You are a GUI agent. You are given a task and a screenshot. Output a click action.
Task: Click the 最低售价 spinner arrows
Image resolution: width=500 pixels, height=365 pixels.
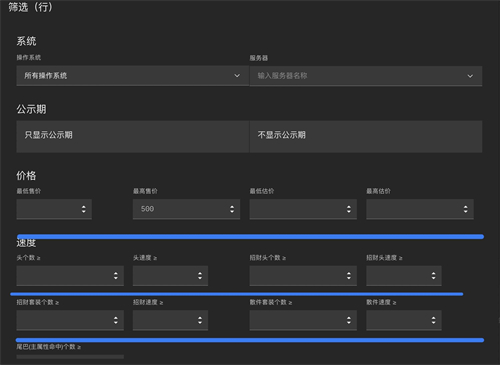point(84,209)
